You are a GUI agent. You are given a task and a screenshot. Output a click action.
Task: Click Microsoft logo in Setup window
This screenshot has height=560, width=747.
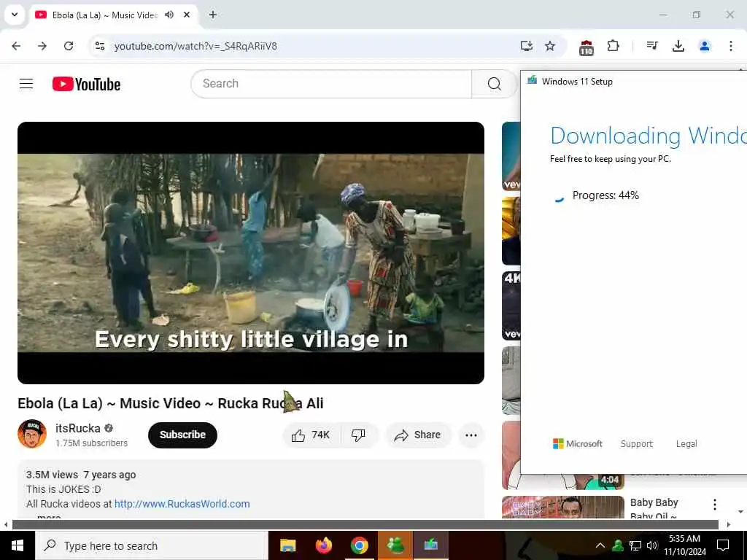(578, 444)
